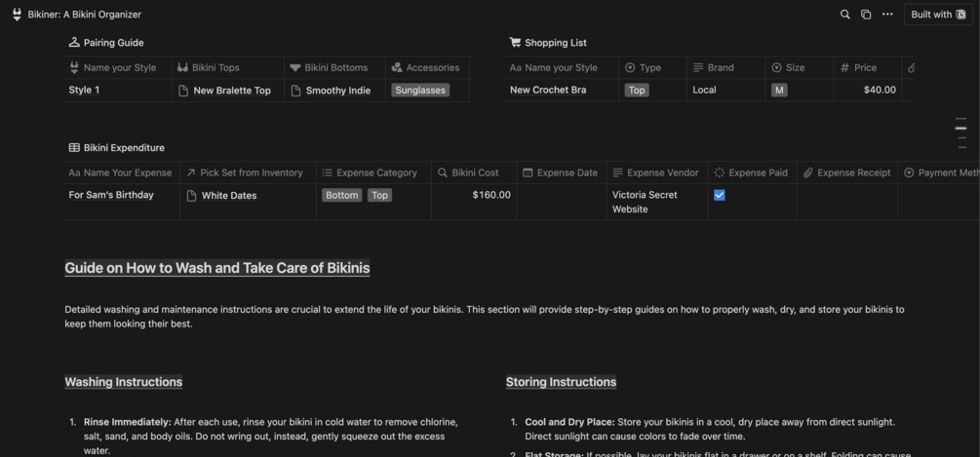
Task: Click the Expense Receipt paperclip icon
Action: (x=808, y=172)
